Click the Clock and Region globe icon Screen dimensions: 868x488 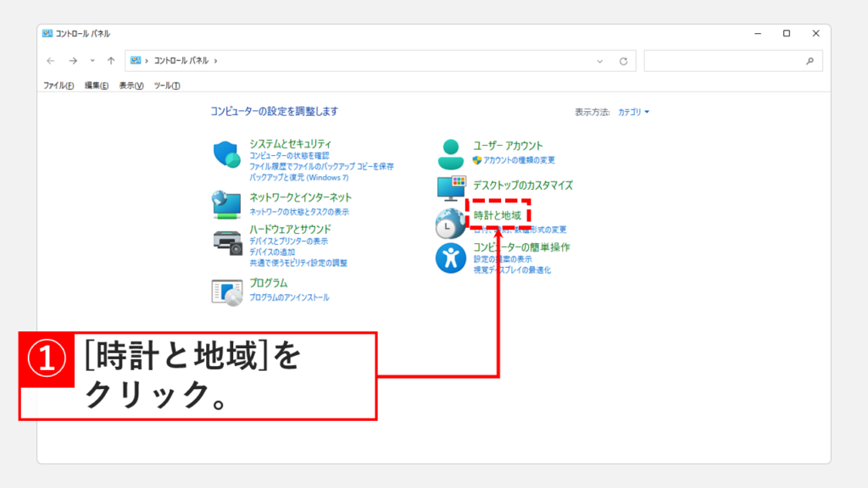pos(449,224)
